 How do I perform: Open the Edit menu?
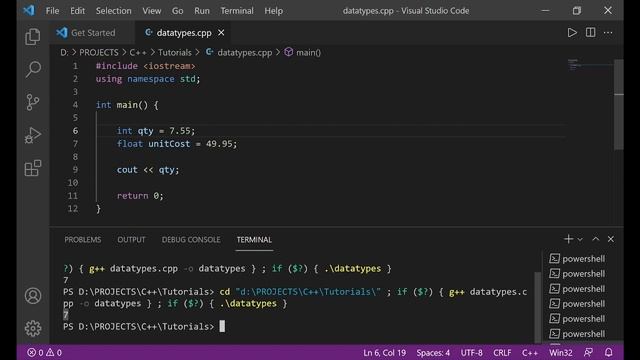77,11
